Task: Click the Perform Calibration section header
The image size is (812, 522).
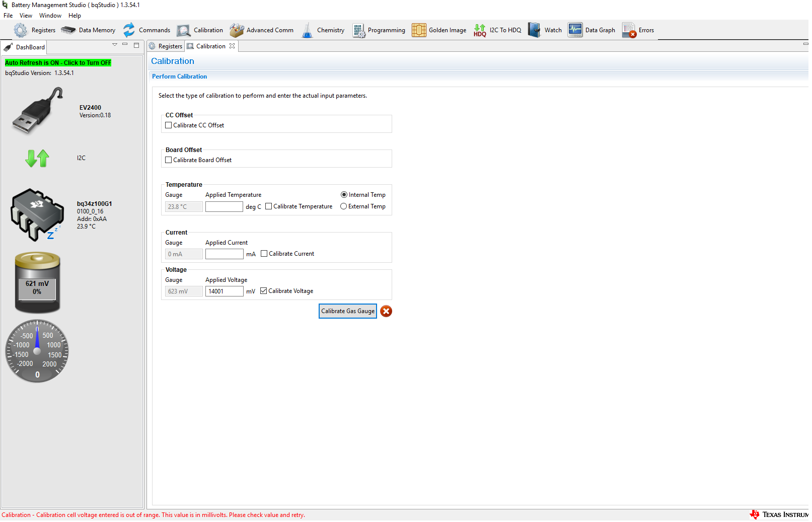Action: 179,77
